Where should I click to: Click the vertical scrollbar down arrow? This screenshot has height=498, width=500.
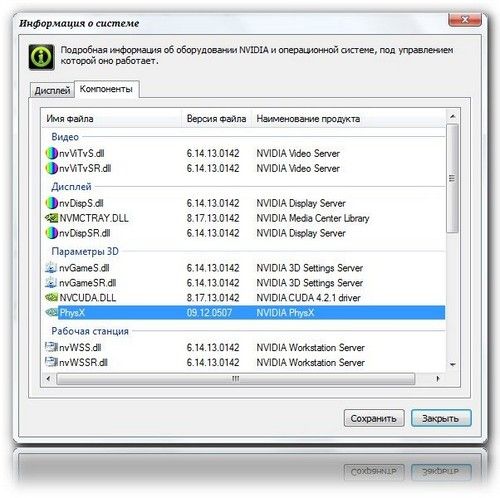pyautogui.click(x=452, y=365)
